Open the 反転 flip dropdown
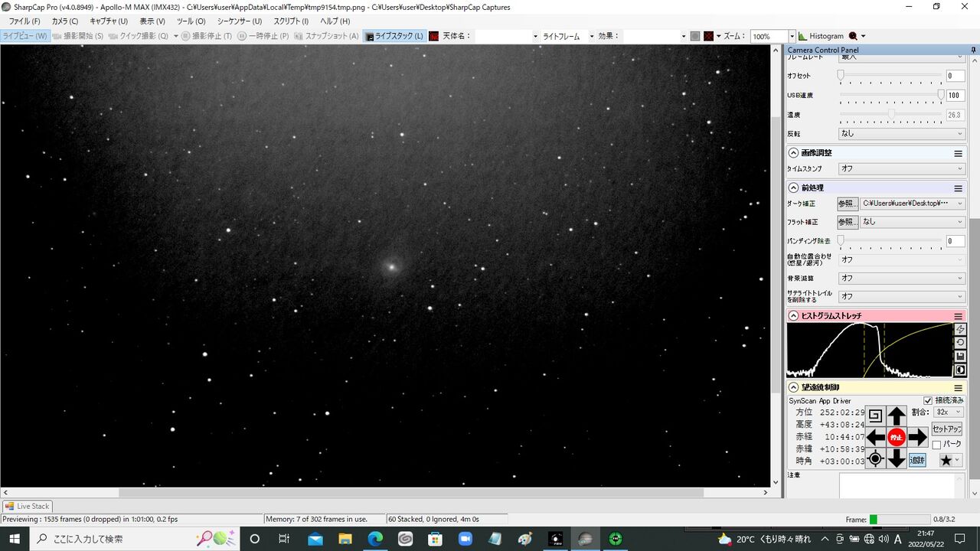Screen dimensions: 980x551 coord(902,133)
